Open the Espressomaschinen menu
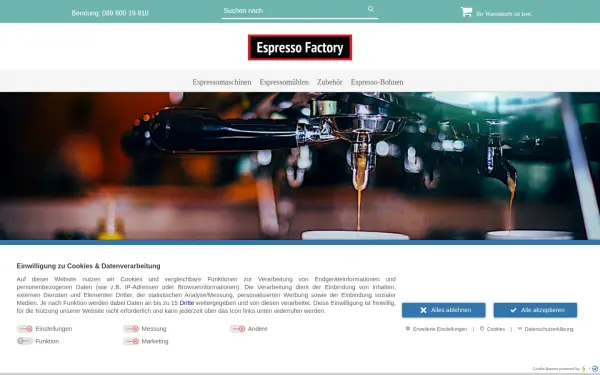Image resolution: width=600 pixels, height=375 pixels. point(222,82)
